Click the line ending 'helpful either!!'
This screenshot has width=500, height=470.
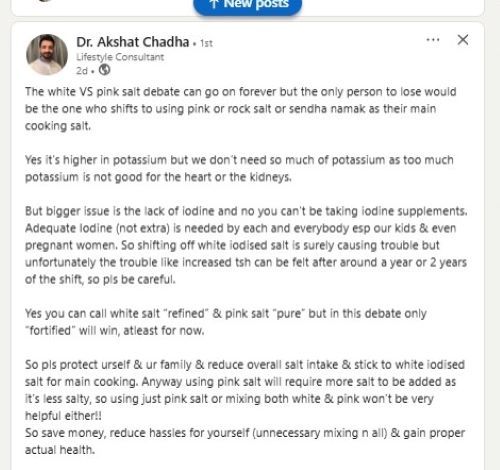(x=63, y=416)
